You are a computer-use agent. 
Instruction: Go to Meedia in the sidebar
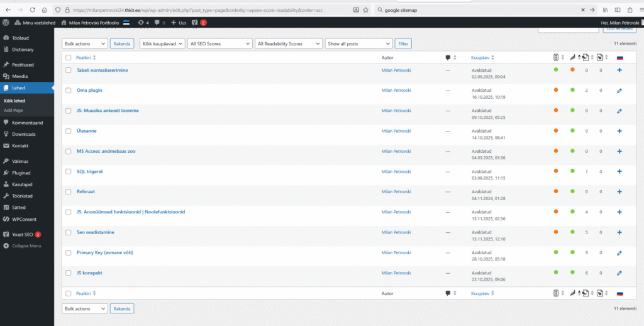tap(19, 76)
